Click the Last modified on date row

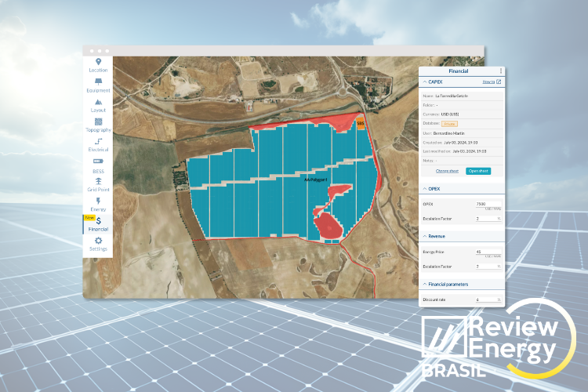tap(461, 151)
